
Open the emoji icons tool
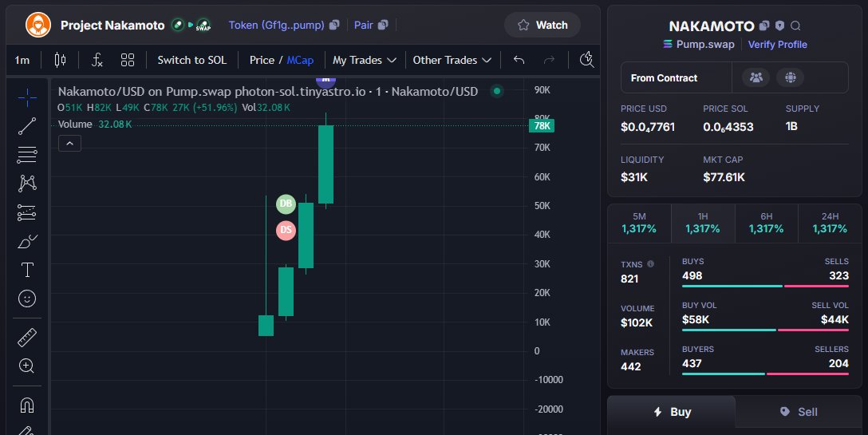click(26, 299)
